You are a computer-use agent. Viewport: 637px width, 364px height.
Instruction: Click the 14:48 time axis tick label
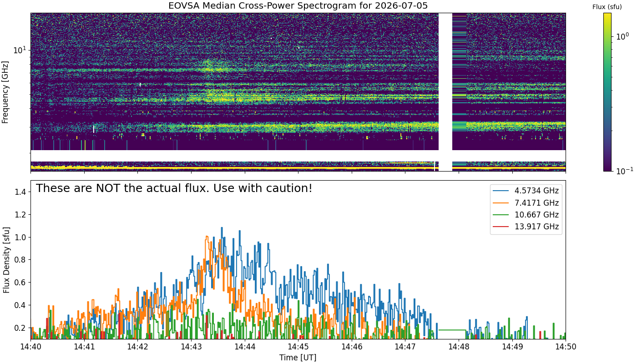[x=459, y=347]
